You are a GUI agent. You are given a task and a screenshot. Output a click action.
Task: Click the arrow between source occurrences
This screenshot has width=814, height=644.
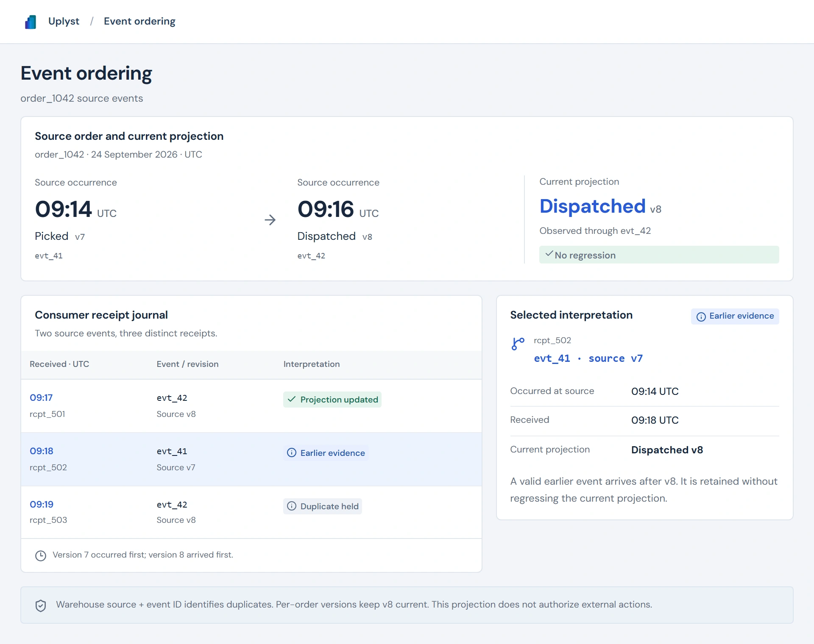click(270, 220)
